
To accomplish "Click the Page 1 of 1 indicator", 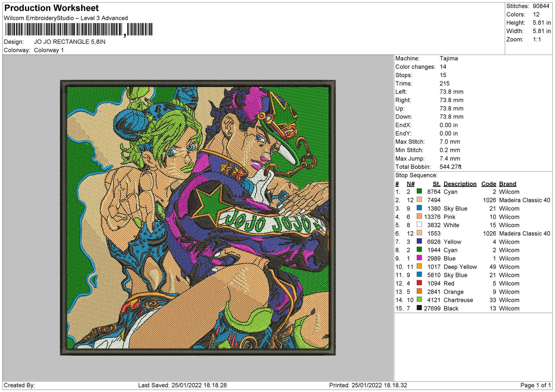I will [x=535, y=385].
